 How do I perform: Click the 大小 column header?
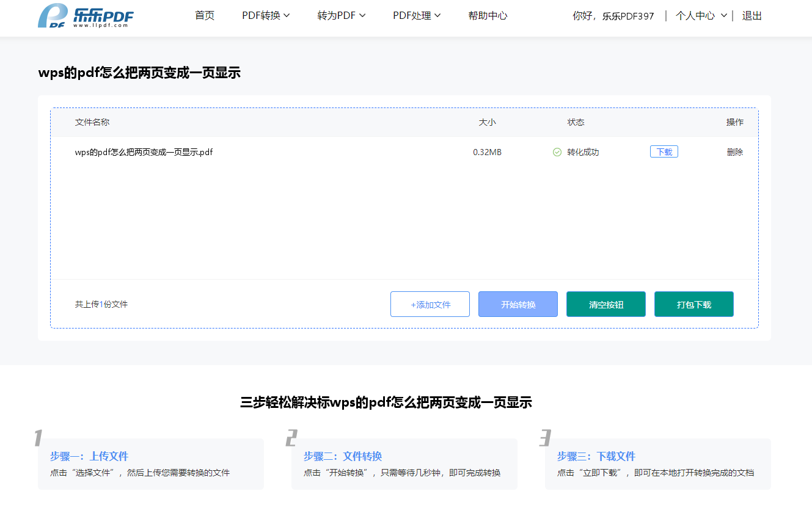487,122
